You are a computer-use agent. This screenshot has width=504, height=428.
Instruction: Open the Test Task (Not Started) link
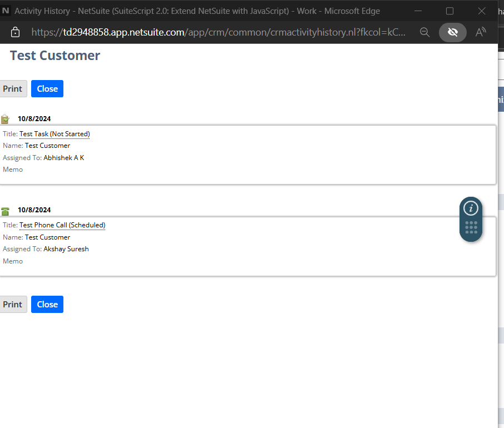pyautogui.click(x=55, y=134)
